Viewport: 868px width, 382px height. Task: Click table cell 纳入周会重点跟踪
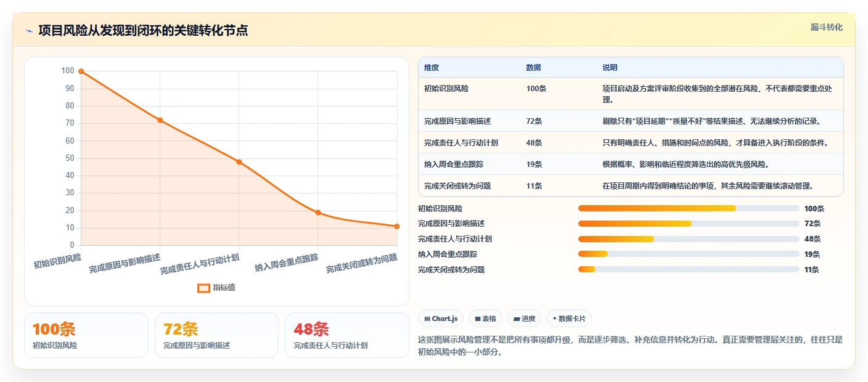click(x=454, y=165)
